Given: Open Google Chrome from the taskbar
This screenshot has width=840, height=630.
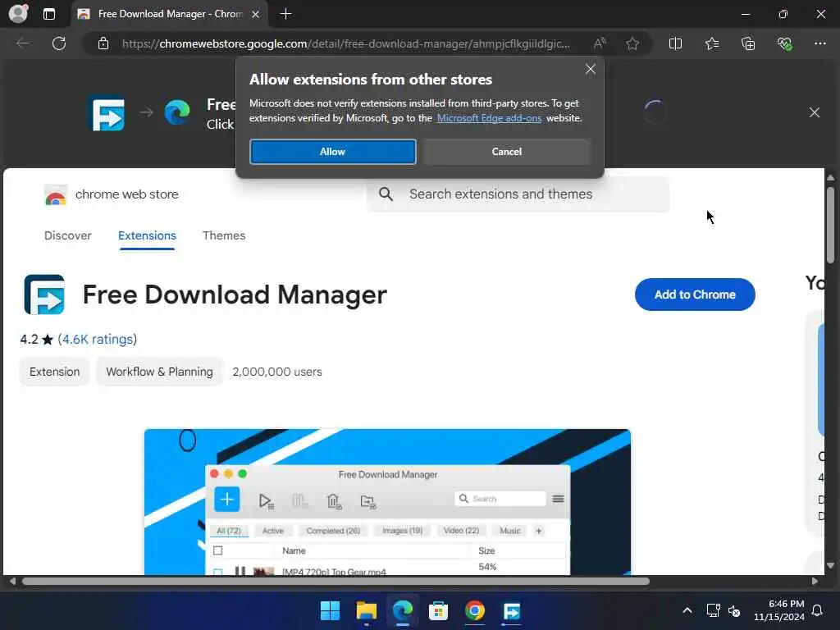Looking at the screenshot, I should (x=475, y=610).
